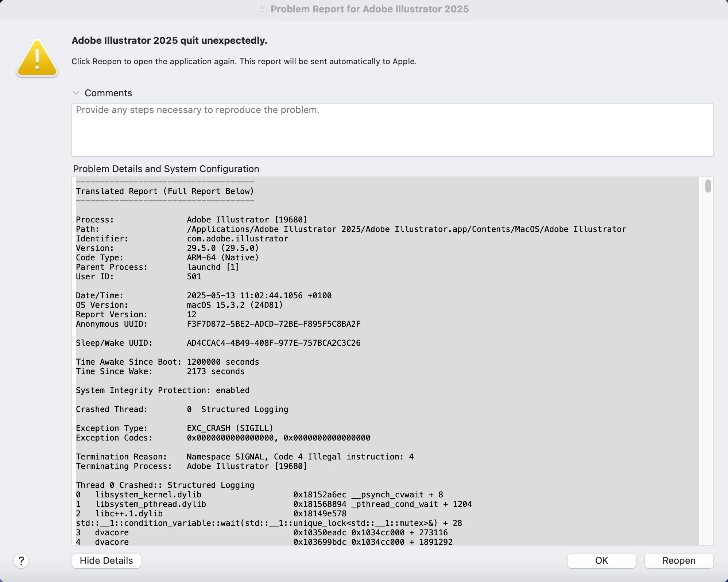The image size is (728, 582).
Task: Click the Termination Reason line
Action: coord(244,457)
